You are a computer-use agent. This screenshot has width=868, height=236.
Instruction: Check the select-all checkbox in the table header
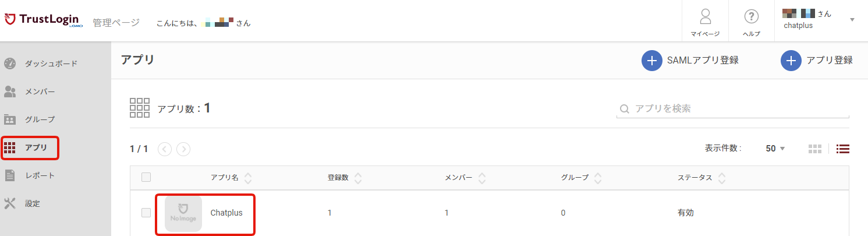(x=146, y=177)
